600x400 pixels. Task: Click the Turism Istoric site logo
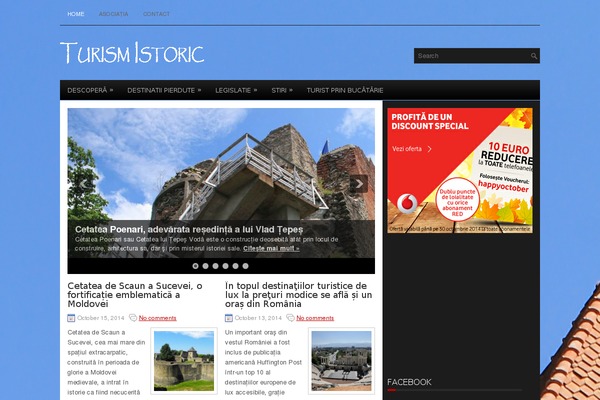click(x=132, y=52)
